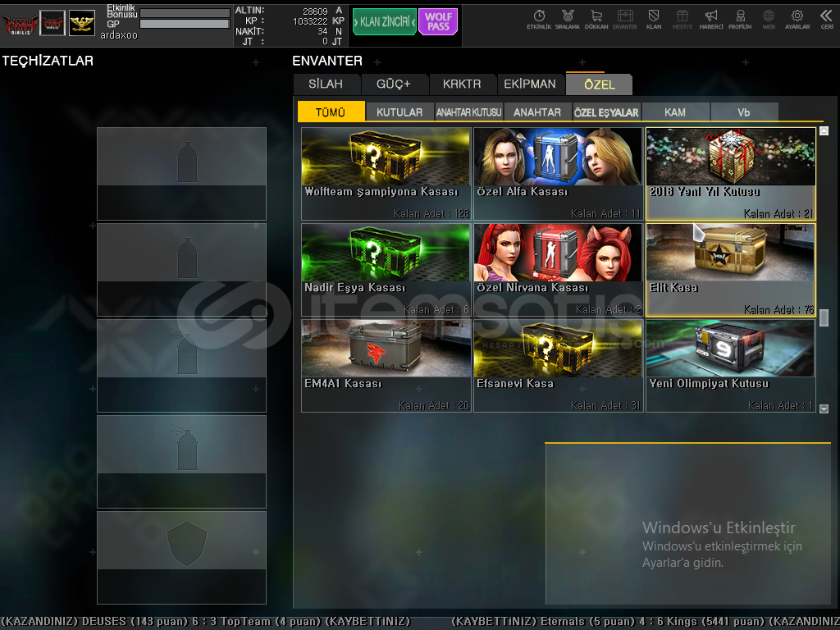Open the SIRALAMA ranking icon
The width and height of the screenshot is (840, 630).
pyautogui.click(x=568, y=20)
